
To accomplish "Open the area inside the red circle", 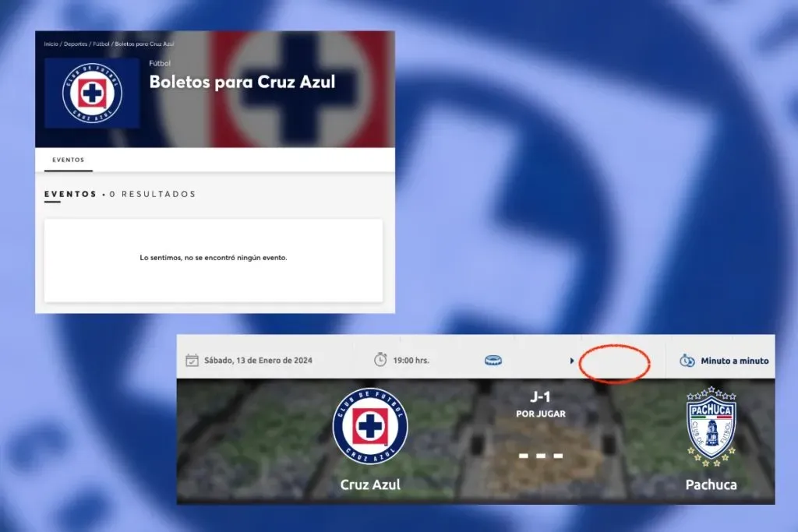I will pos(615,361).
